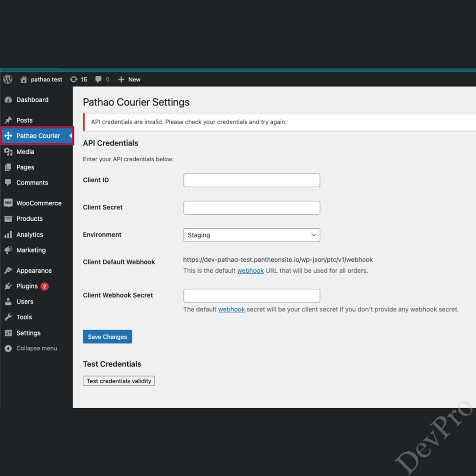Screen dimensions: 476x476
Task: Select the Dashboard gauge icon
Action: [x=10, y=99]
